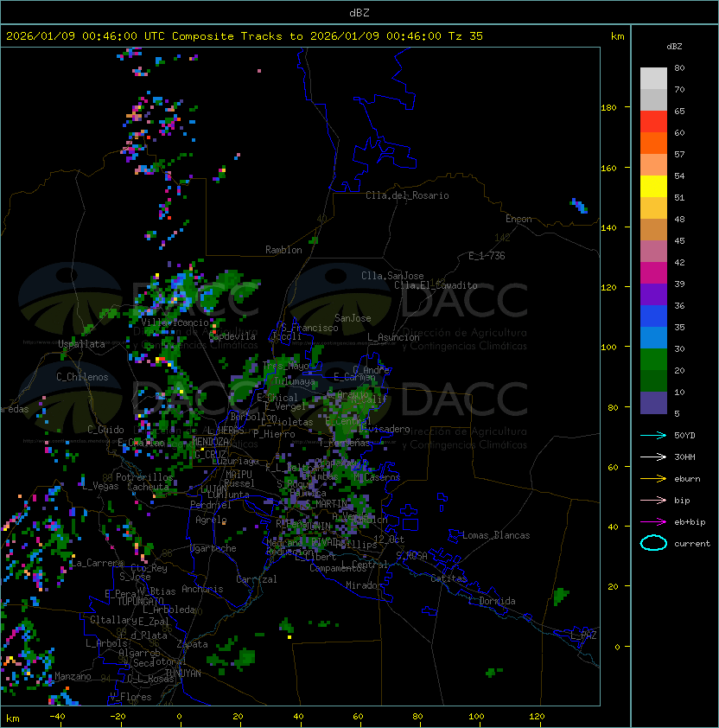
Task: Click the cyan 50YD track arrow
Action: click(x=653, y=435)
